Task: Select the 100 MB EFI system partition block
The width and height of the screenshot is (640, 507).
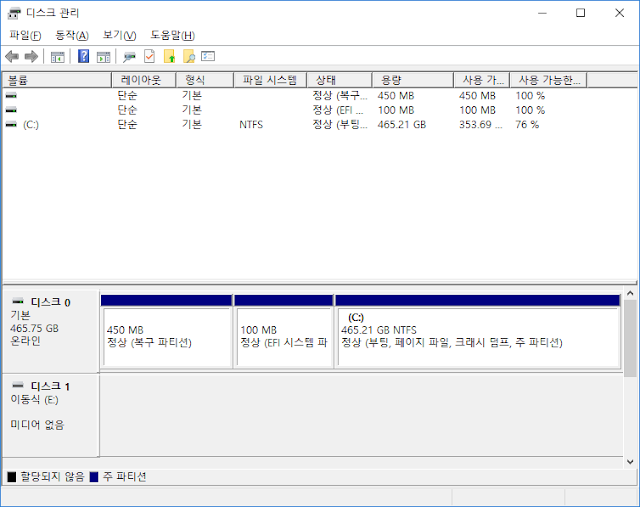Action: point(284,331)
